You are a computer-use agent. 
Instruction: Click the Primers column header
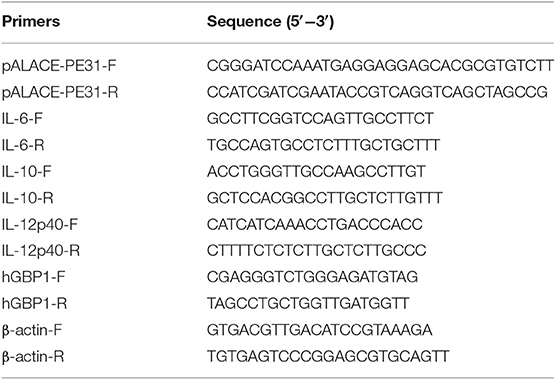point(31,22)
